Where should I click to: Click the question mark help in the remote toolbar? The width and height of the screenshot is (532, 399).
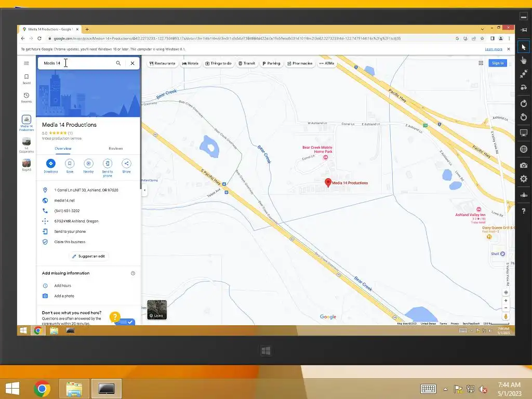pyautogui.click(x=524, y=211)
